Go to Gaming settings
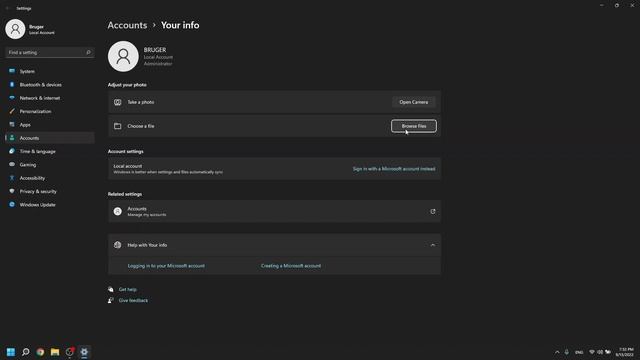 tap(50, 164)
